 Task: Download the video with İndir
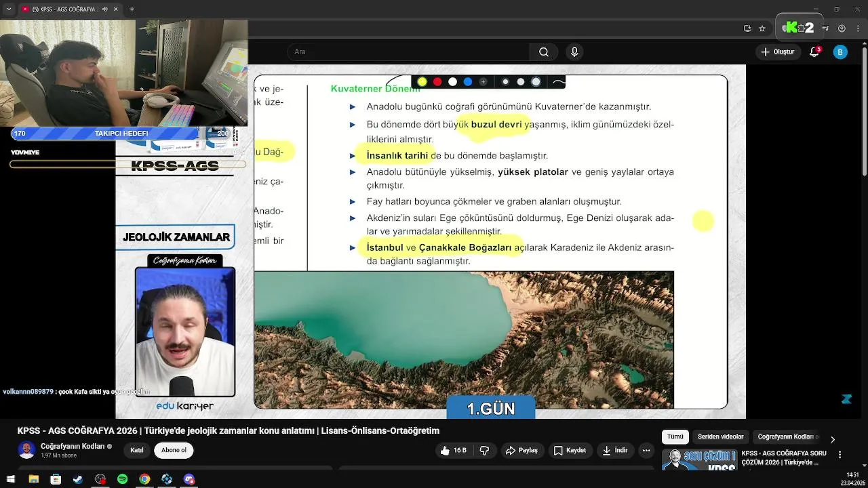614,451
